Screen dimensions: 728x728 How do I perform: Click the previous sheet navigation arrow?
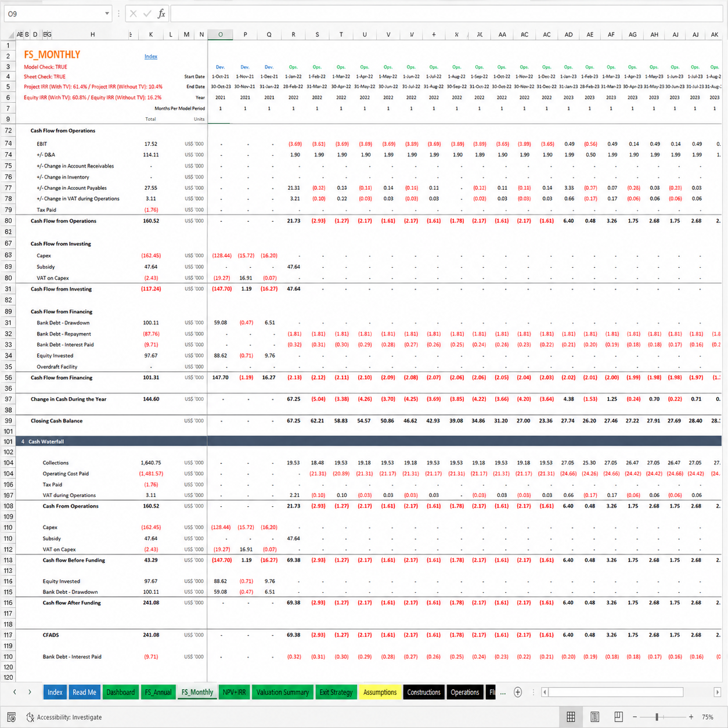(15, 692)
